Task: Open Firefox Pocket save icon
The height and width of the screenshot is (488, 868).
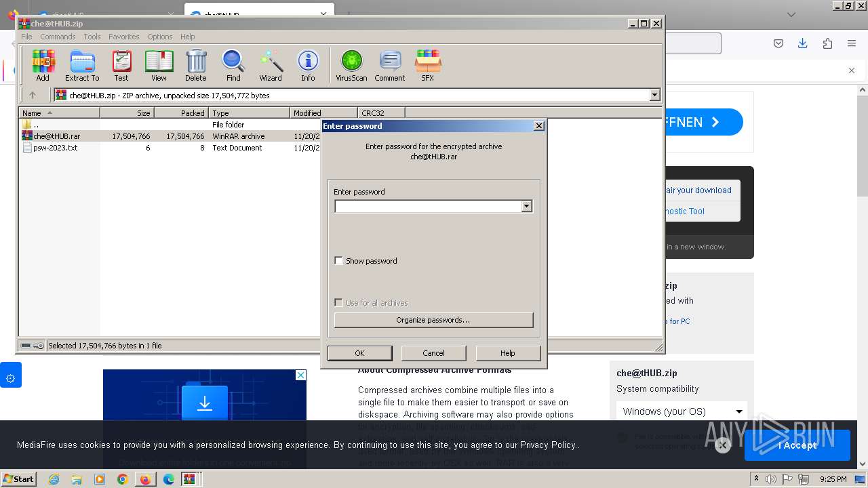Action: tap(778, 43)
